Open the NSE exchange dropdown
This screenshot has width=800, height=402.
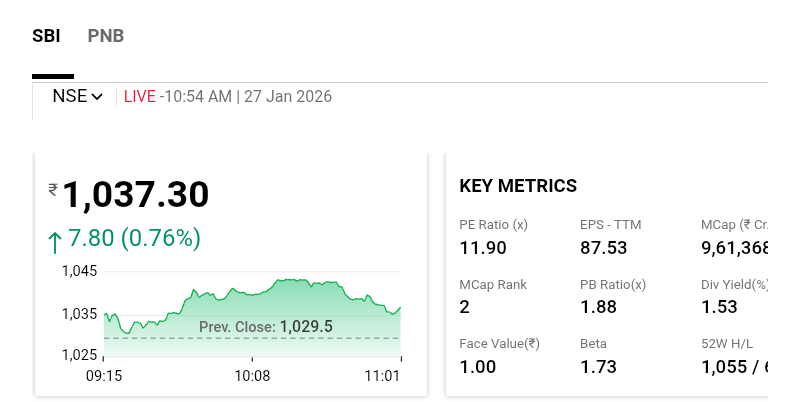tap(77, 97)
